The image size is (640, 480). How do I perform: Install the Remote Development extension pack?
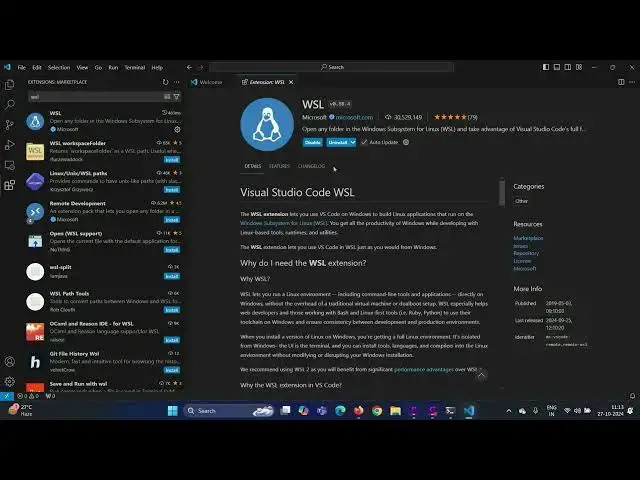(x=172, y=220)
